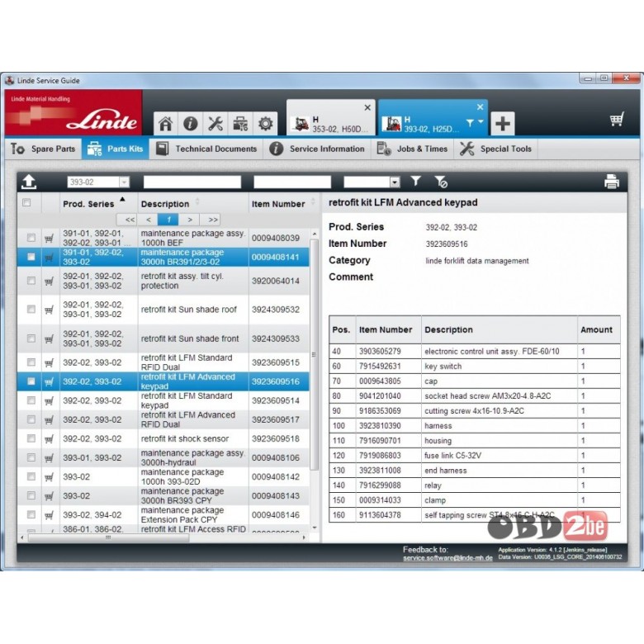Open the shopping cart in header
Screen dimensions: 644x644
click(x=617, y=120)
